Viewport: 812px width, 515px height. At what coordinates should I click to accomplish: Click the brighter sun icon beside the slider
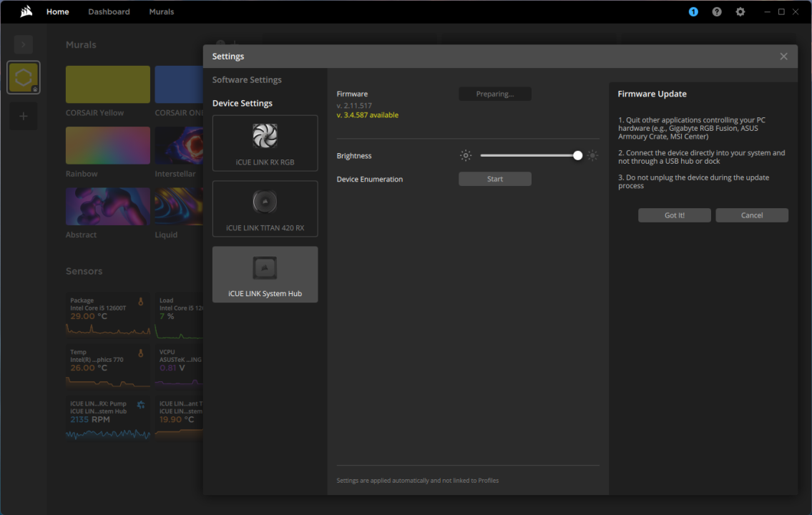(x=592, y=155)
